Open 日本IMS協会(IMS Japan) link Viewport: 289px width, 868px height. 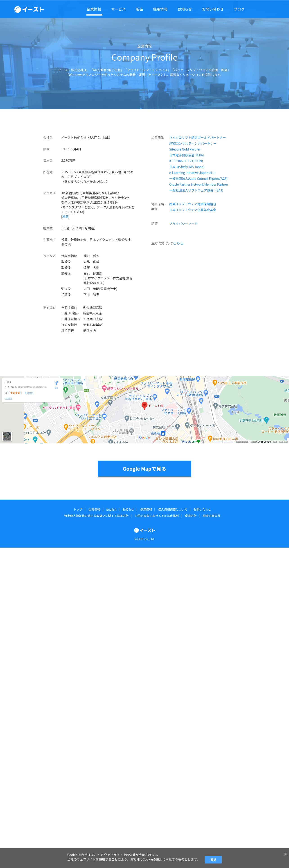click(187, 167)
